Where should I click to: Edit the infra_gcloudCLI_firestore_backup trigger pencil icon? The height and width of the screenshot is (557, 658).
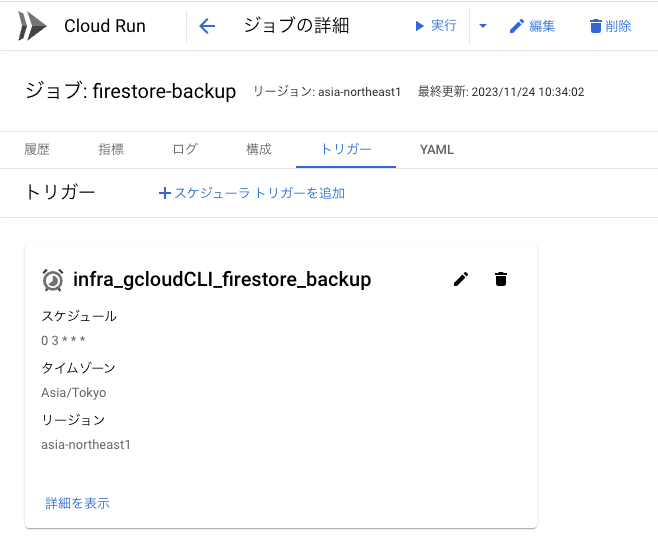(461, 279)
